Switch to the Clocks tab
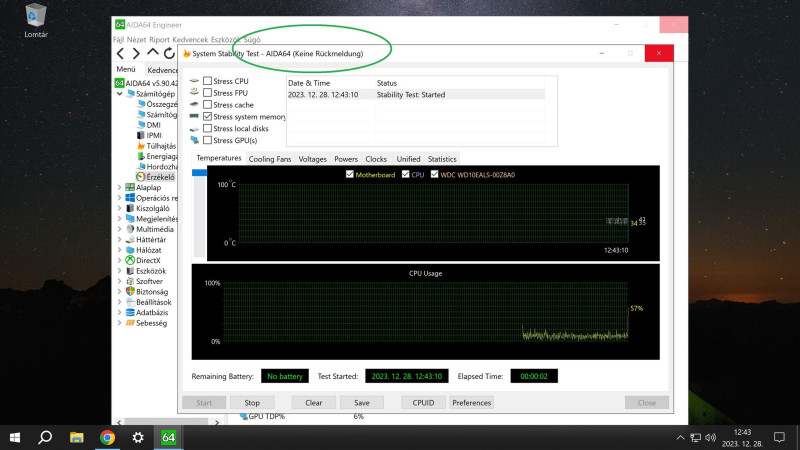This screenshot has width=800, height=450. [376, 159]
